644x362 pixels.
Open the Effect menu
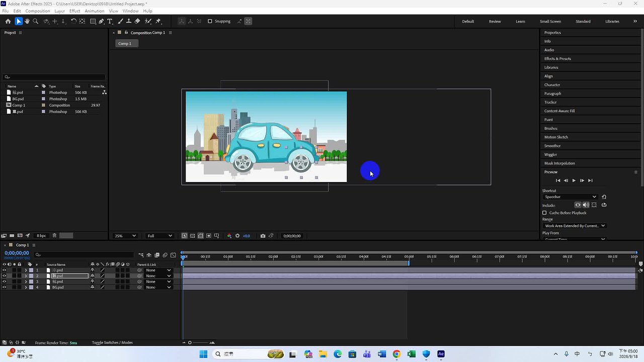tap(74, 11)
